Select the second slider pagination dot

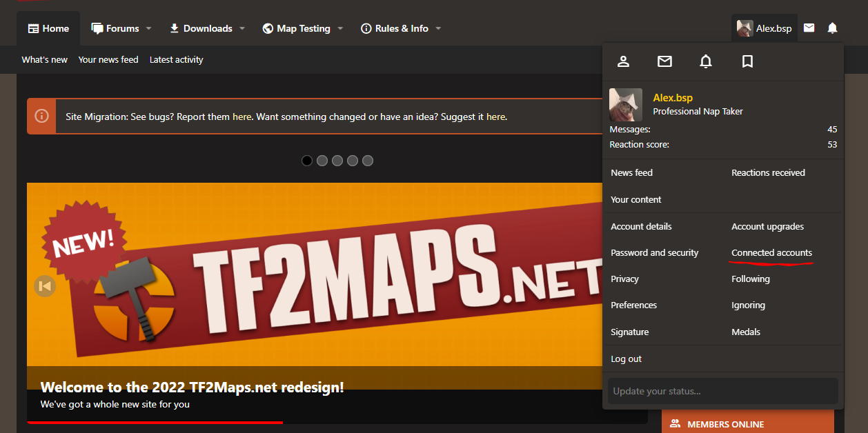[322, 161]
